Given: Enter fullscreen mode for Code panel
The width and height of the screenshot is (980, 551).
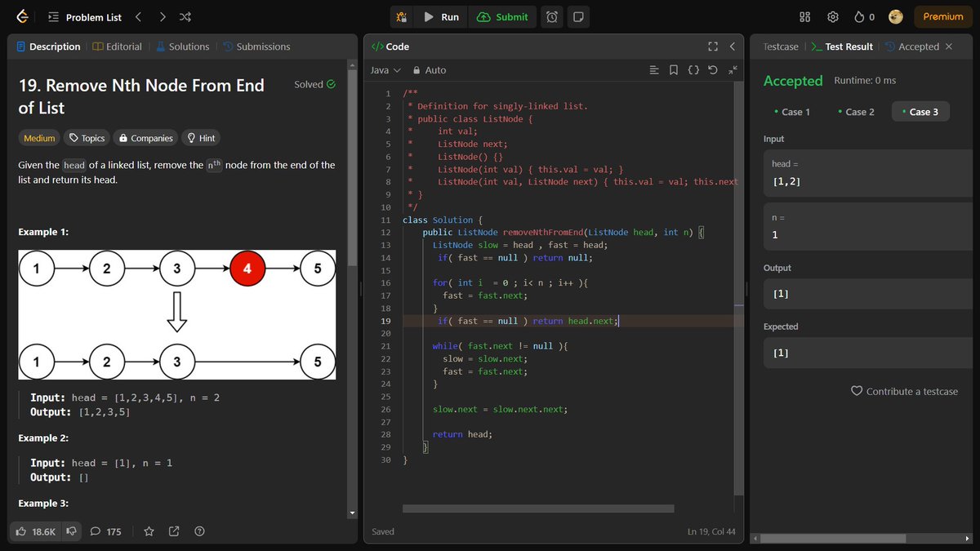Looking at the screenshot, I should pyautogui.click(x=712, y=47).
